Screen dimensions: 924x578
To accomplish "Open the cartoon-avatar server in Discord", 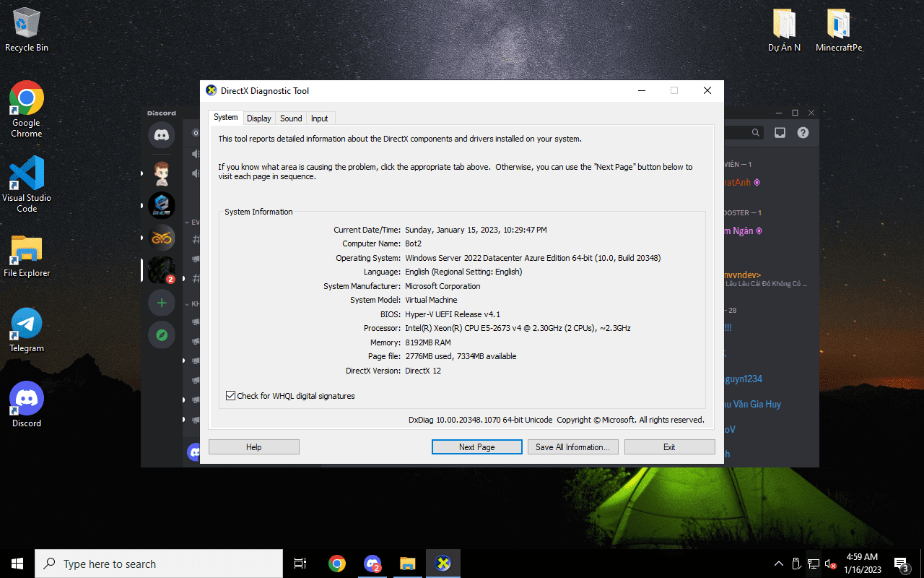I will [x=162, y=173].
